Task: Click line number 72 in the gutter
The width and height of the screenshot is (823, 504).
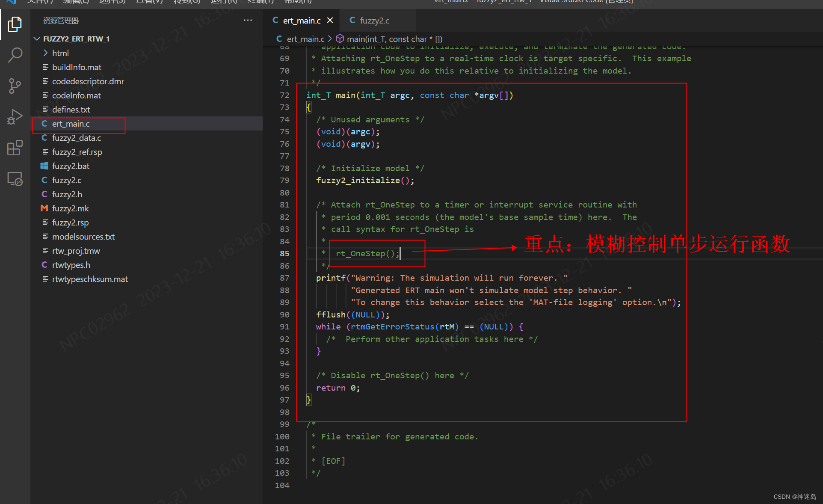Action: pyautogui.click(x=284, y=95)
